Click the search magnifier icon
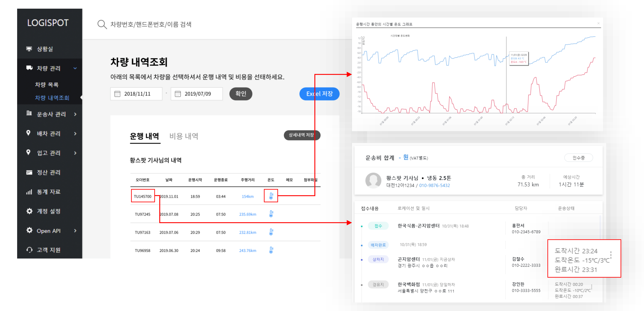Image resolution: width=644 pixels, height=311 pixels. [x=102, y=24]
